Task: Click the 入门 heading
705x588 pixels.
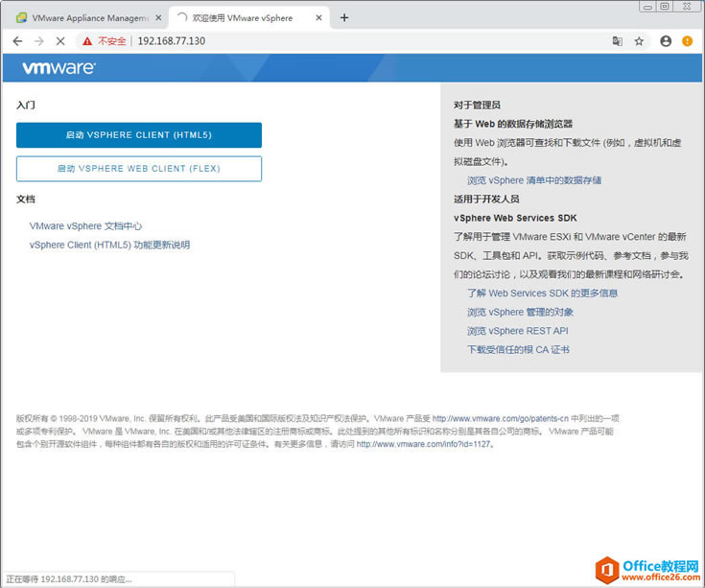Action: [x=26, y=106]
